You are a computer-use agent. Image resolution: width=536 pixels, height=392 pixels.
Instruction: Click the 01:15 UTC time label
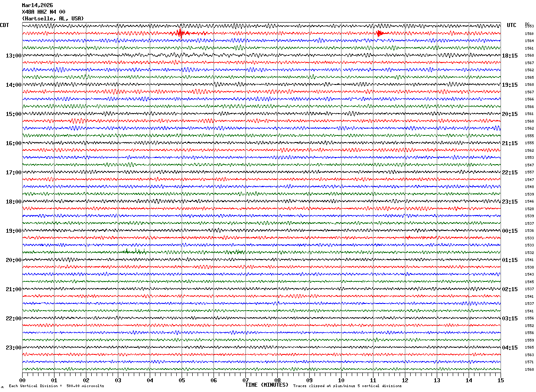click(x=510, y=260)
